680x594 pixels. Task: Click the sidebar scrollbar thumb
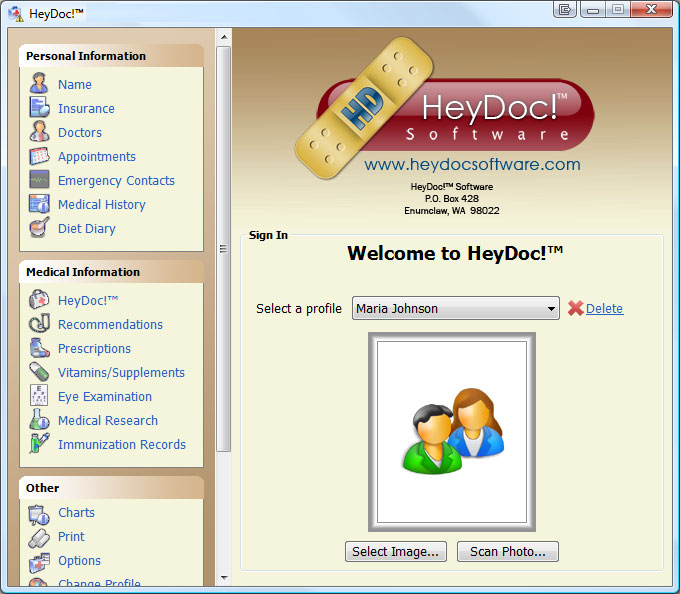pyautogui.click(x=224, y=249)
